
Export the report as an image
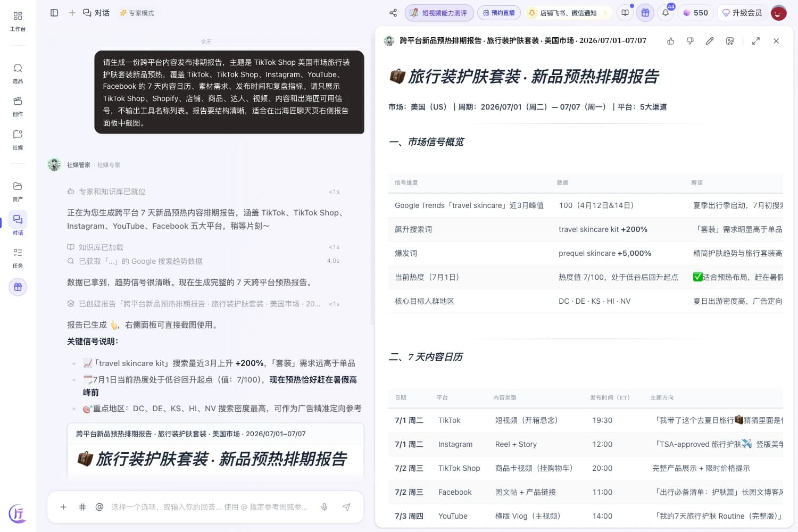coord(730,41)
